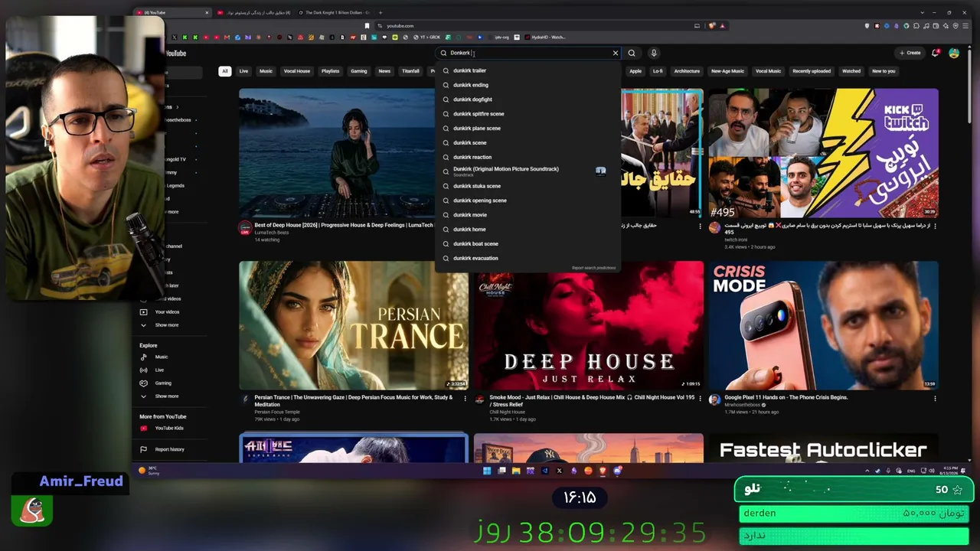This screenshot has height=551, width=980.
Task: Open more options for Persian Trance video
Action: click(465, 398)
